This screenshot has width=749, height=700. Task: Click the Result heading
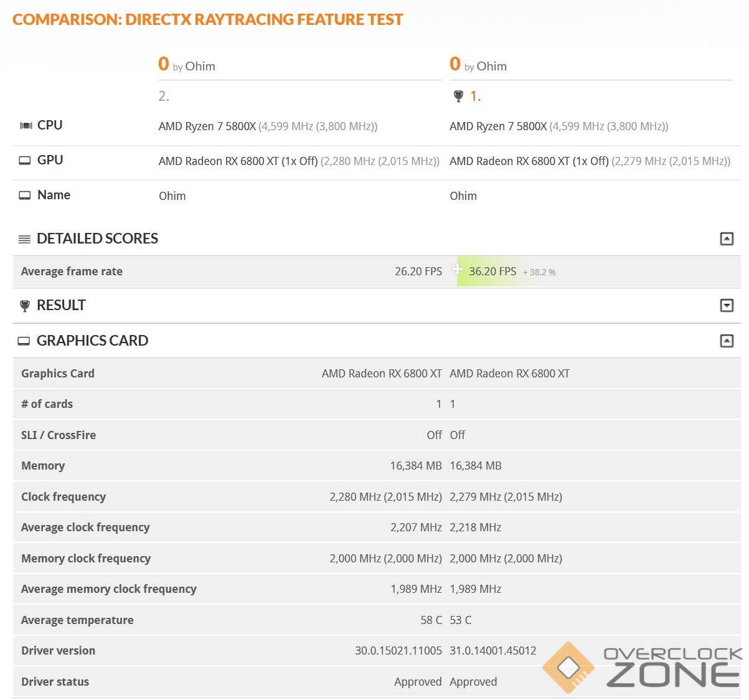[x=61, y=305]
